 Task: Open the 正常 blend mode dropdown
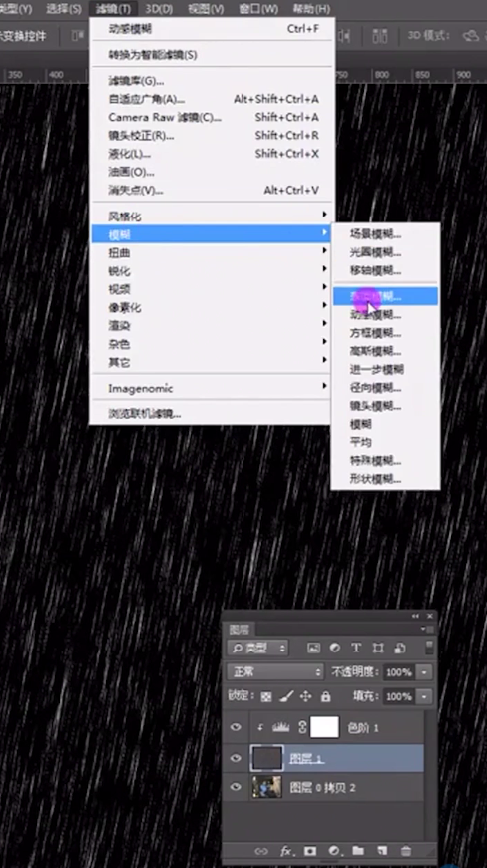click(x=275, y=672)
